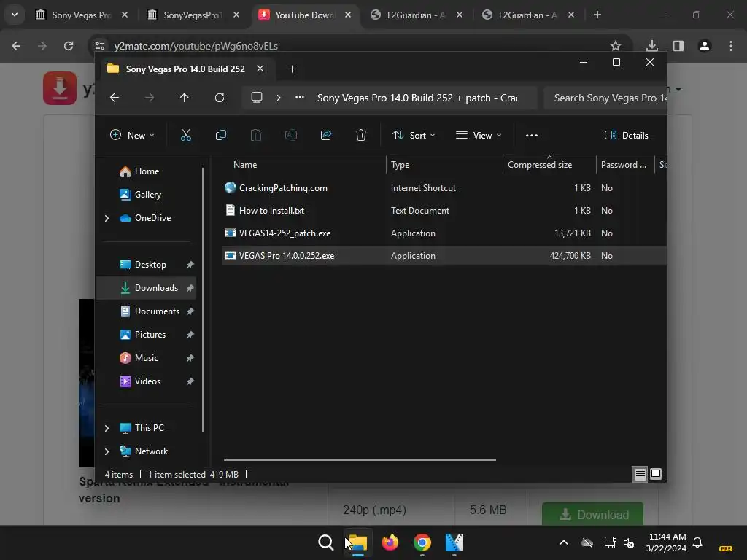
Task: Refresh the File Explorer folder view
Action: [219, 98]
